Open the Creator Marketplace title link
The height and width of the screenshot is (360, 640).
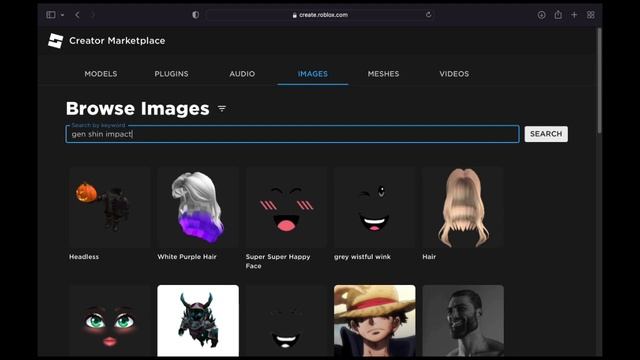point(117,41)
